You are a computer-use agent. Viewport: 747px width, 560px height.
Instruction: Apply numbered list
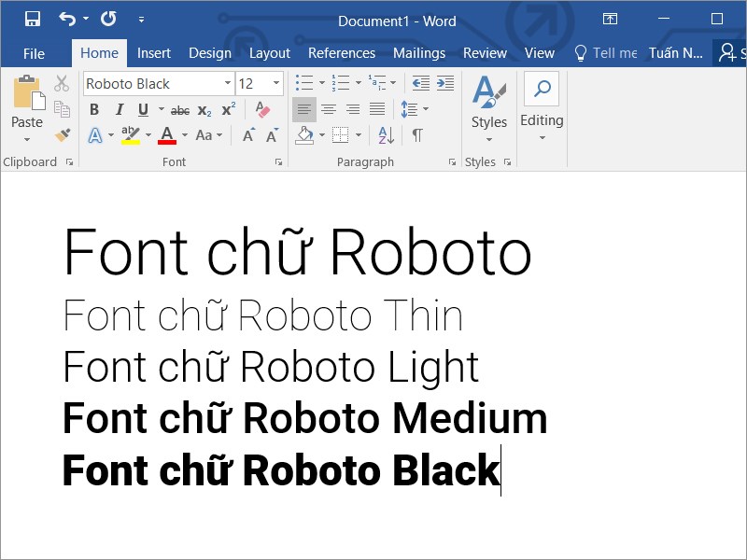pos(341,83)
